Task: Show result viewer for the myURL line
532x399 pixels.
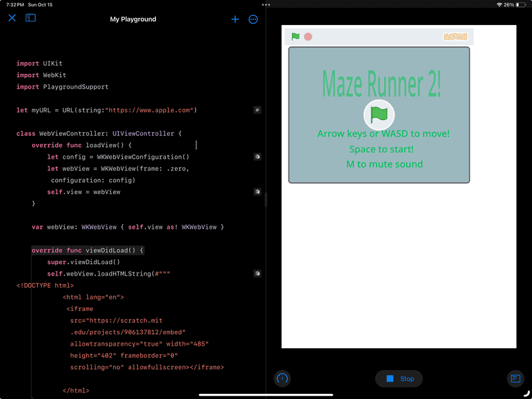Action: point(257,110)
